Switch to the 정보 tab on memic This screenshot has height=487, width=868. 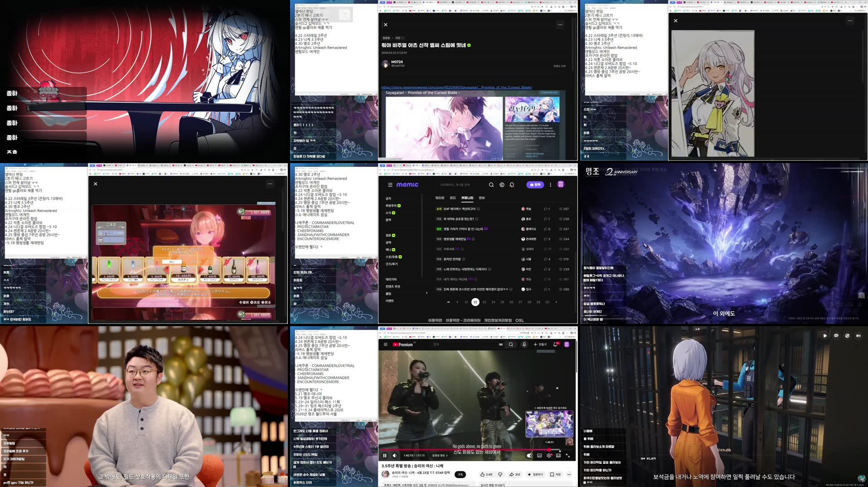coord(482,198)
